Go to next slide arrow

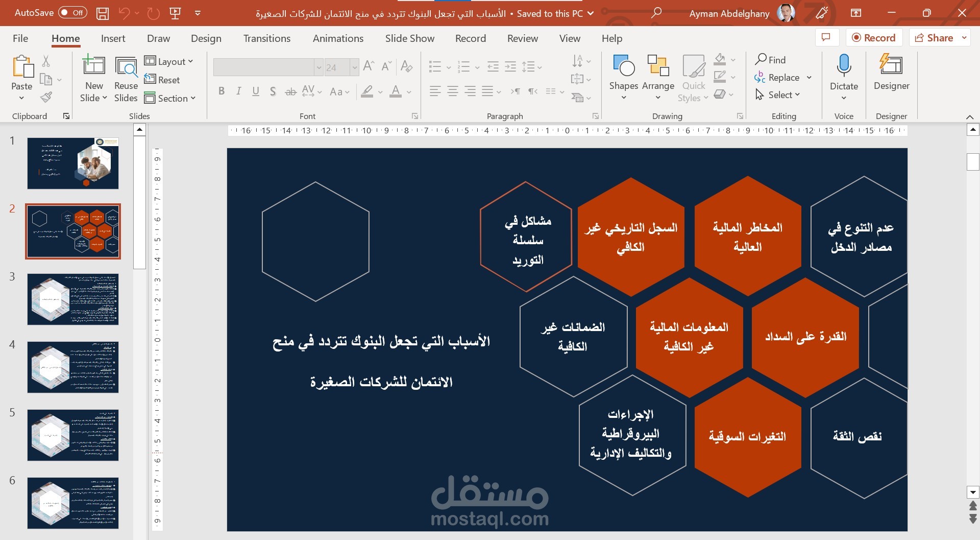pos(973,520)
